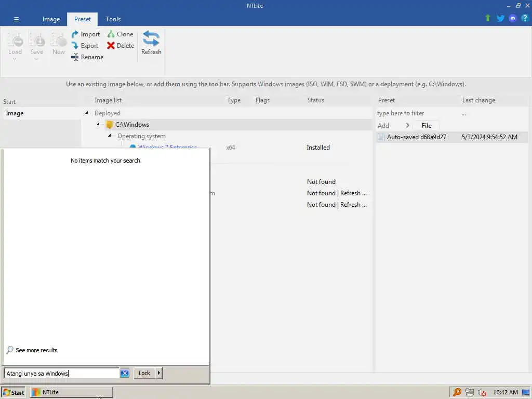Open the Help question mark icon
Viewport: 532px width, 399px height.
coord(525,18)
